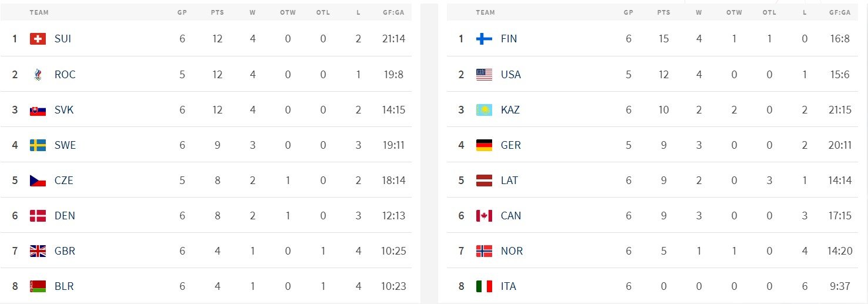
Task: Click the GP header in left table
Action: pos(182,12)
